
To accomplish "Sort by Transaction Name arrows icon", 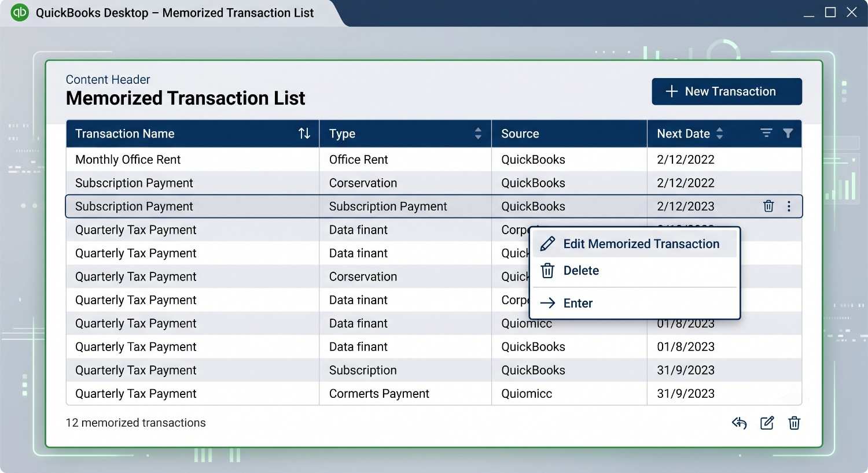I will click(304, 134).
